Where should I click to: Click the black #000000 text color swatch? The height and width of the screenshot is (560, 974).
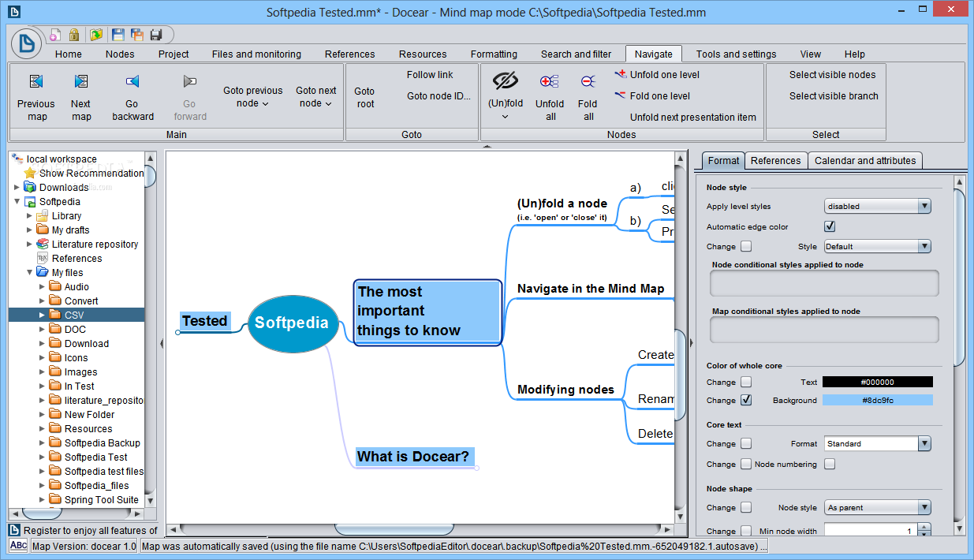coord(877,383)
